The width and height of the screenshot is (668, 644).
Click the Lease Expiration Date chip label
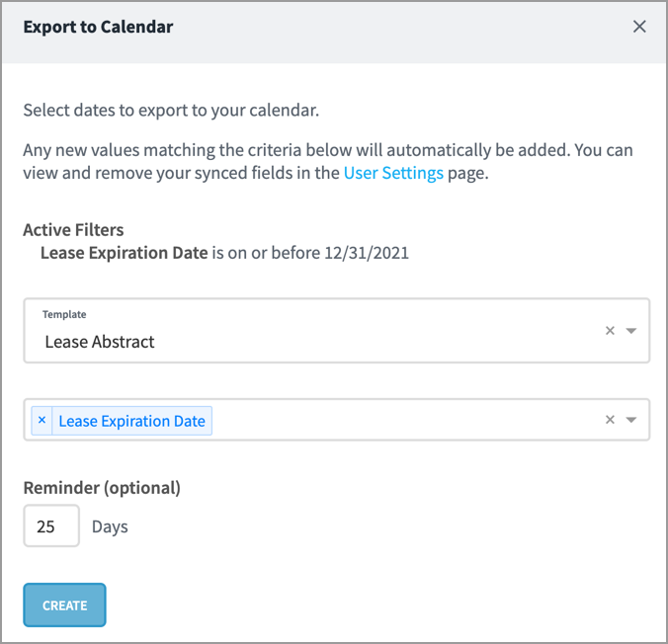click(131, 421)
